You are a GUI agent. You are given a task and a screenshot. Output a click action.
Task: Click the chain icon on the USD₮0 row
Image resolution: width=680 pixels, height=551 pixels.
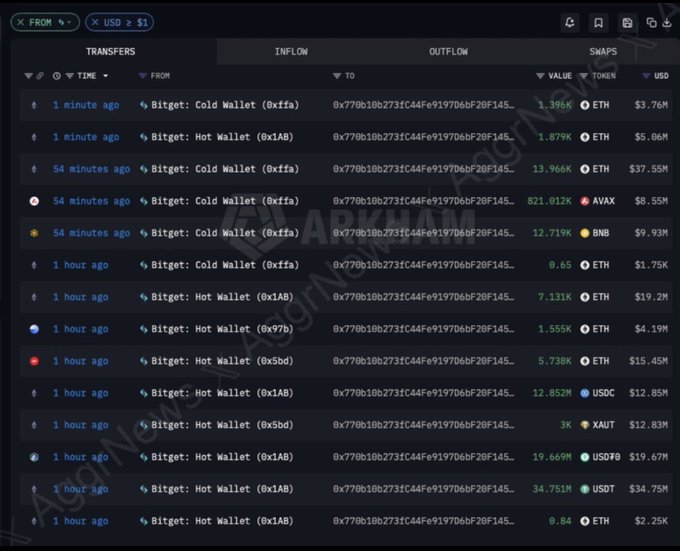coord(34,457)
